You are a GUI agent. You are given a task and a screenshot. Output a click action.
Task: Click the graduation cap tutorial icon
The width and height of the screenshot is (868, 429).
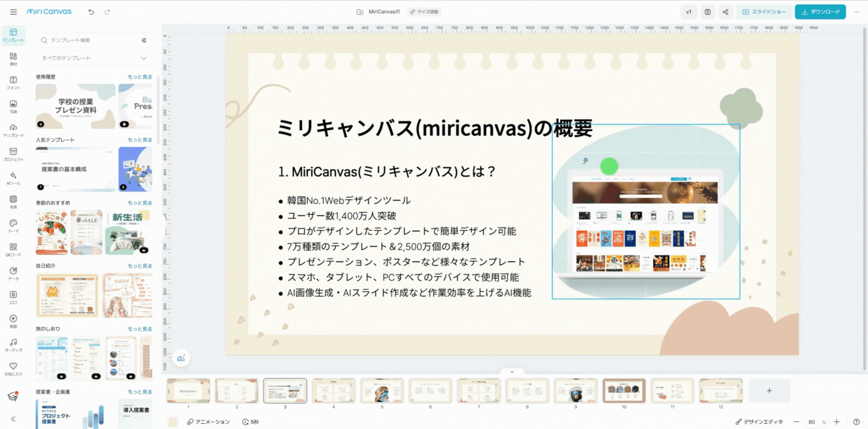13,396
